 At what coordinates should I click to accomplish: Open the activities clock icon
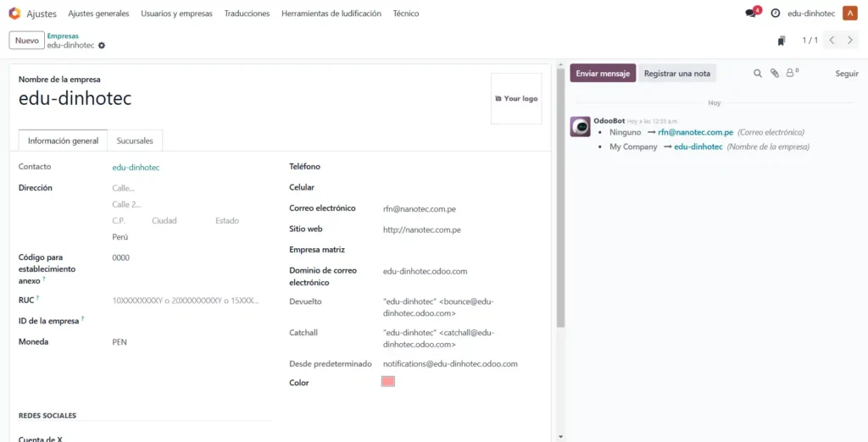(x=776, y=14)
